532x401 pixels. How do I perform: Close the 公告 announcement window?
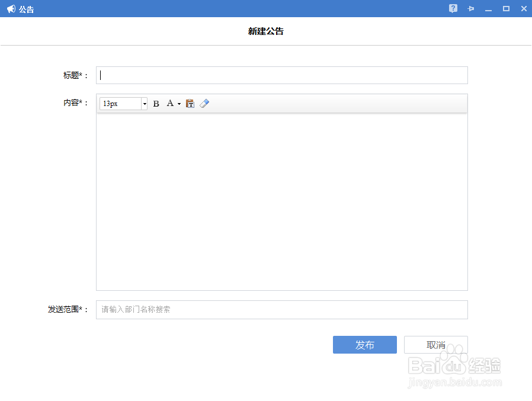click(524, 8)
